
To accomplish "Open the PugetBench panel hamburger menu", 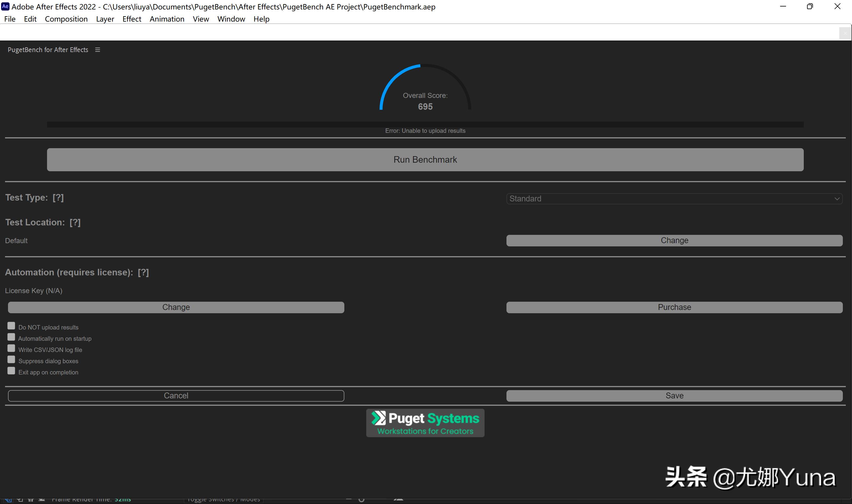I will 97,50.
